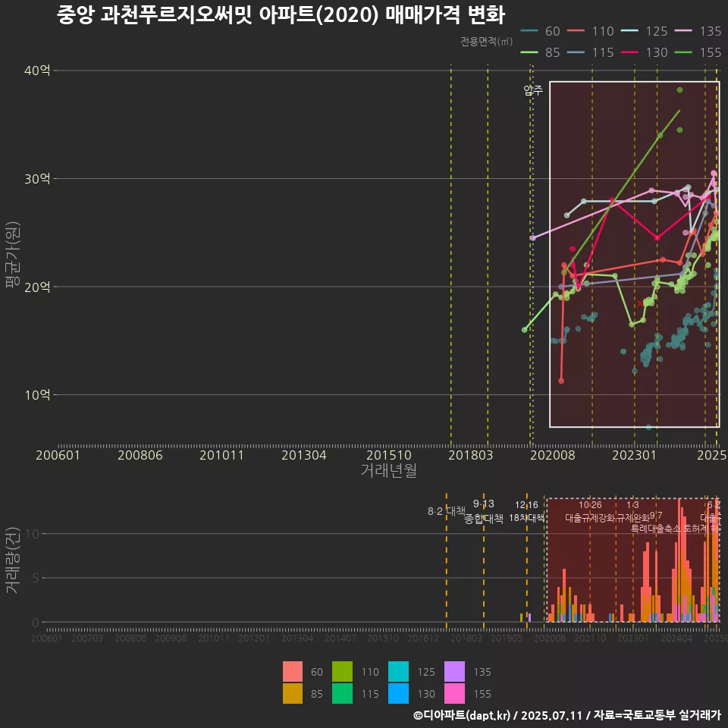728x728 pixels.
Task: Click the 평균가(원) axis title
Action: pos(13,255)
